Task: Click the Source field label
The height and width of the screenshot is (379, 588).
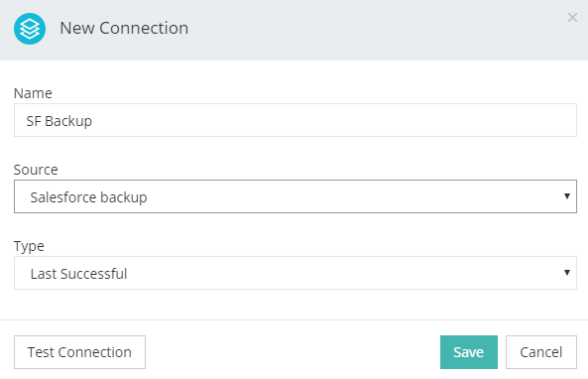Action: pos(36,170)
